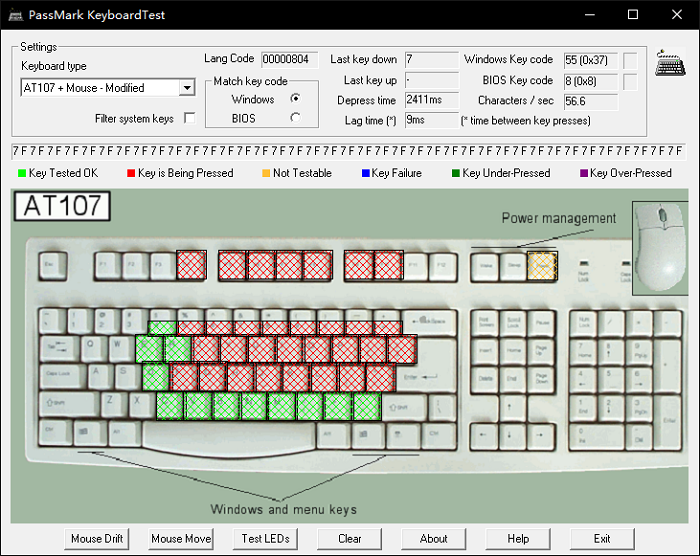Click the Sleep power management key

pos(513,266)
